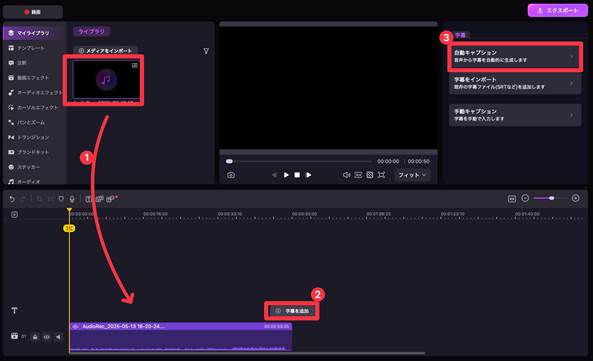Toggle the eye visibility on the audio track

click(47, 336)
